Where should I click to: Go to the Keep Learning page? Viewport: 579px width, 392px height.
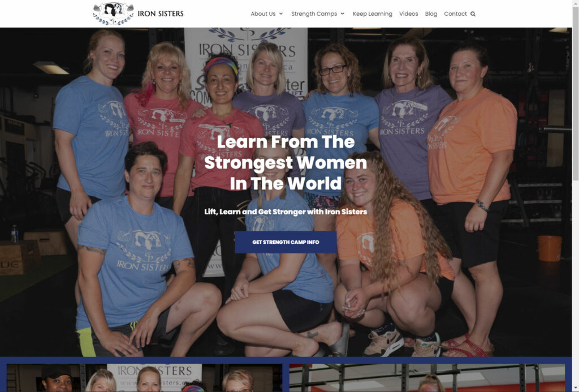click(372, 14)
